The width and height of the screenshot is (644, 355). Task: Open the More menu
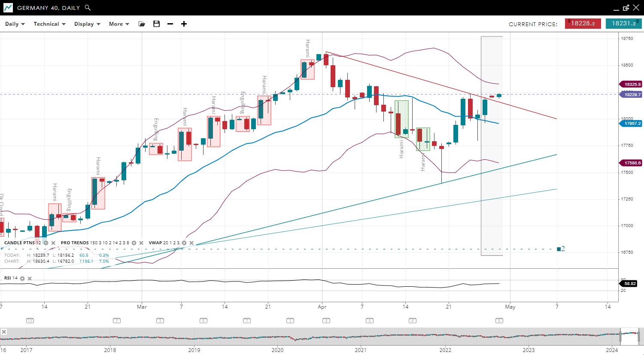(119, 24)
